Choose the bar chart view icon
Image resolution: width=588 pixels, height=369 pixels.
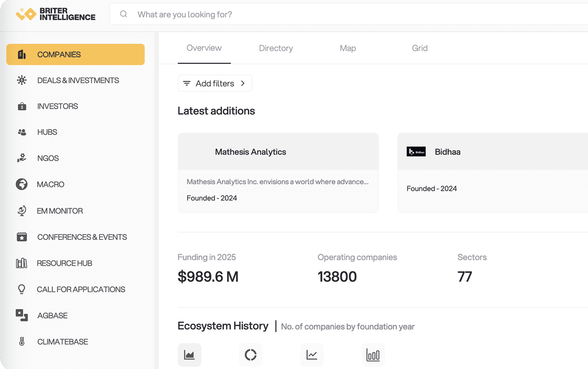click(x=373, y=355)
